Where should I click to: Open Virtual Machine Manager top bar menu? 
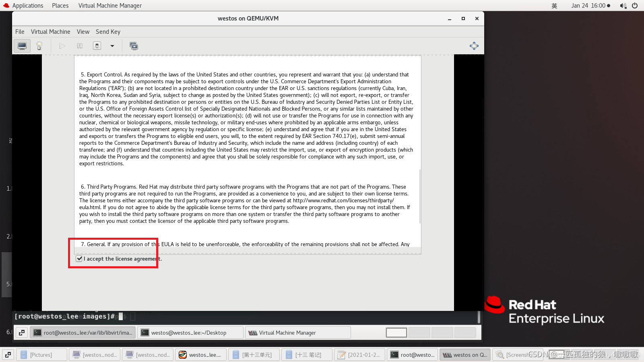click(110, 6)
